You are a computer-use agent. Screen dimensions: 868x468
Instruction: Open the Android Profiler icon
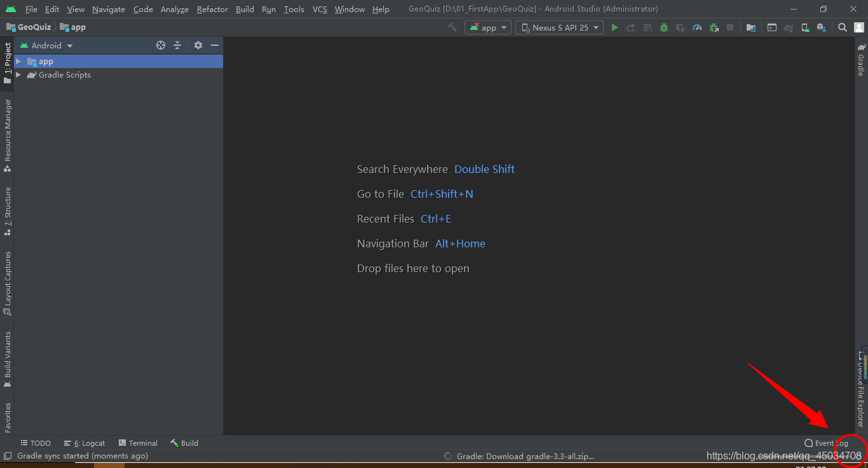[696, 27]
